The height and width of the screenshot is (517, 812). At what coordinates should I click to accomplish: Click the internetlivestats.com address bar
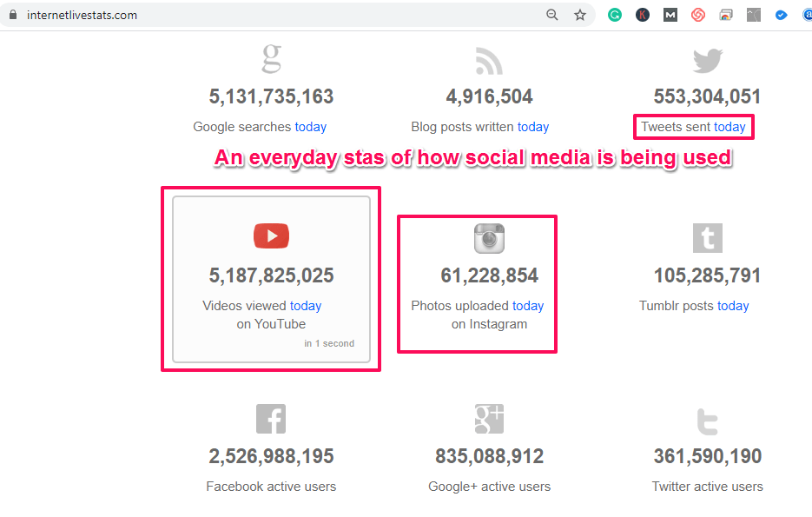[261, 15]
